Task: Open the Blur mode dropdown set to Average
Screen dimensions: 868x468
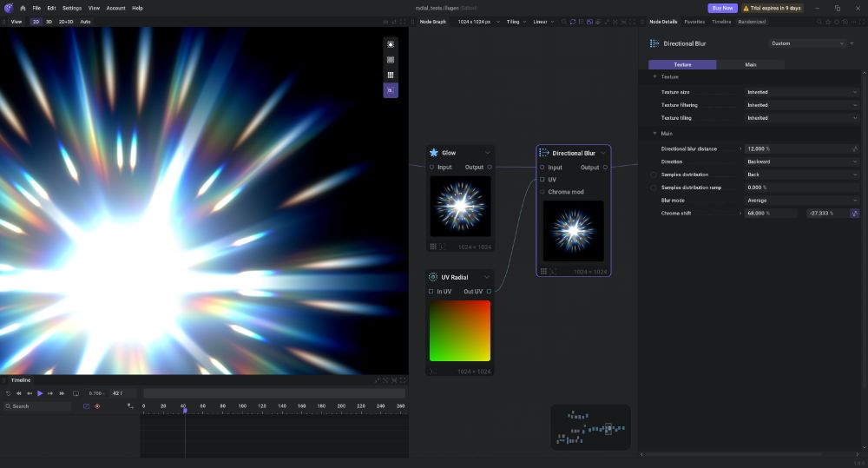Action: (x=801, y=201)
